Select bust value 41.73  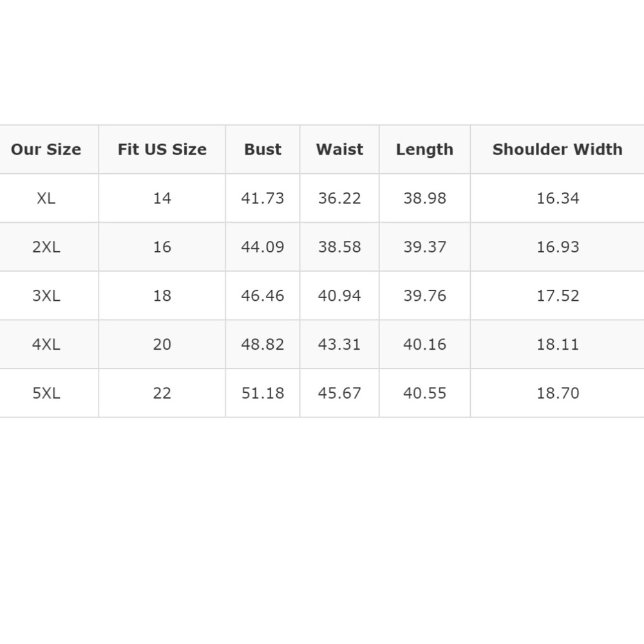[263, 198]
